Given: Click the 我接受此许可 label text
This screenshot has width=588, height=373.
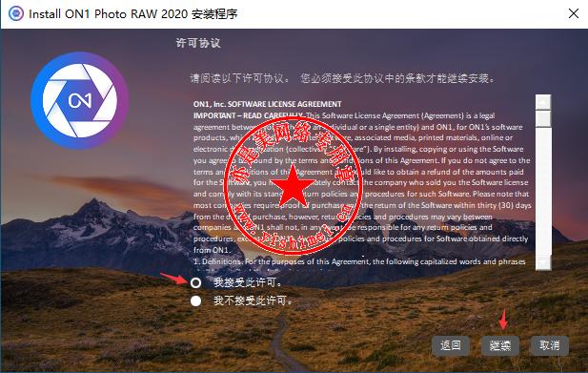Looking at the screenshot, I should 248,282.
